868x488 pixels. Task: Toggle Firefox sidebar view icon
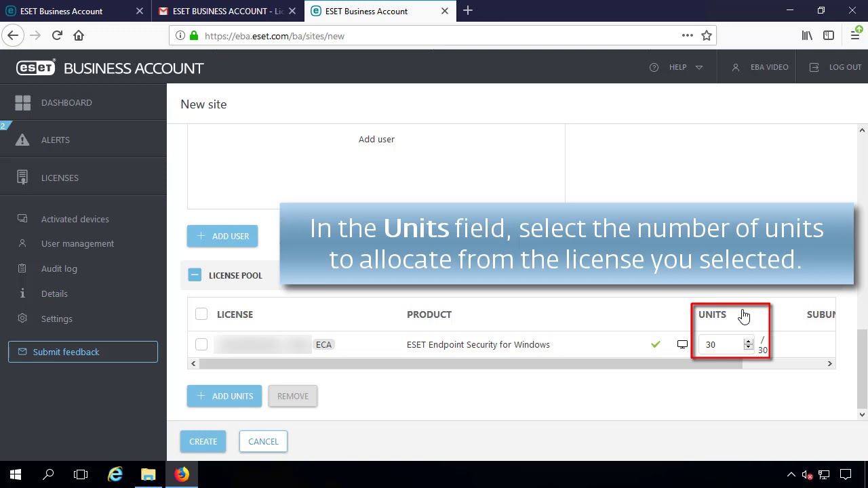tap(829, 35)
